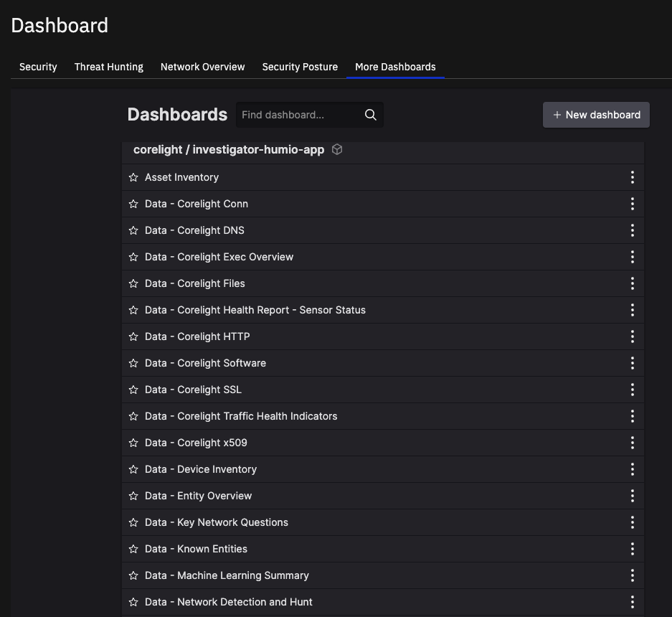672x617 pixels.
Task: Click vertical dots for Network Detection and Hunt
Action: 632,603
